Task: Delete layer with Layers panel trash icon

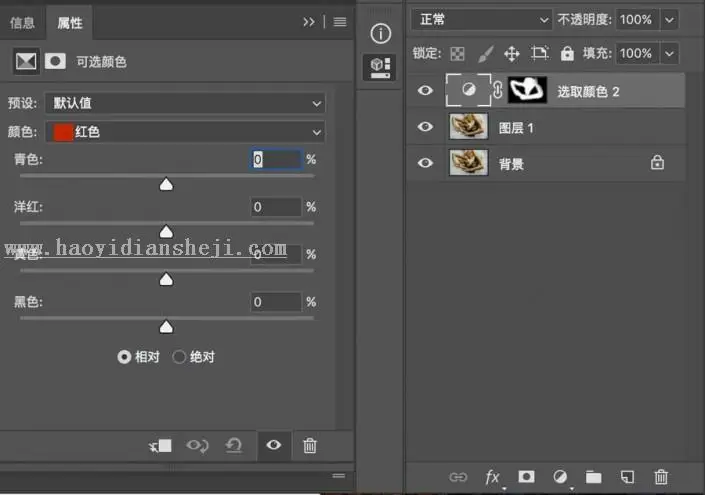Action: click(x=661, y=477)
